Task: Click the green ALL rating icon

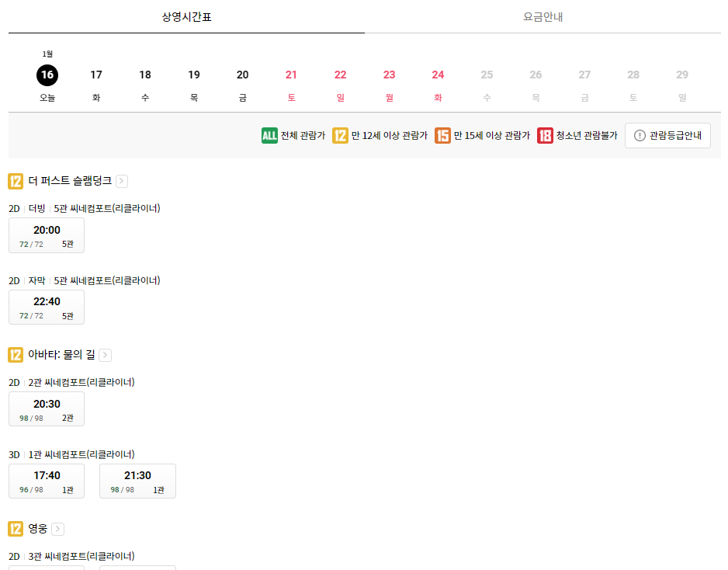Action: pos(269,136)
